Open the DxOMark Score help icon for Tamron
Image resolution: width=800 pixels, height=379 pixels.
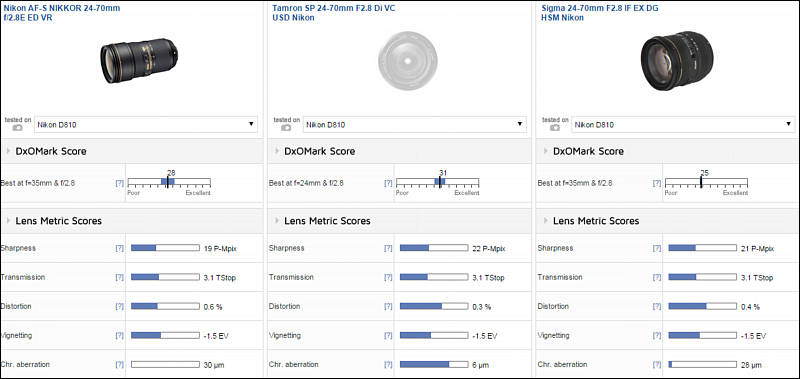[x=388, y=183]
